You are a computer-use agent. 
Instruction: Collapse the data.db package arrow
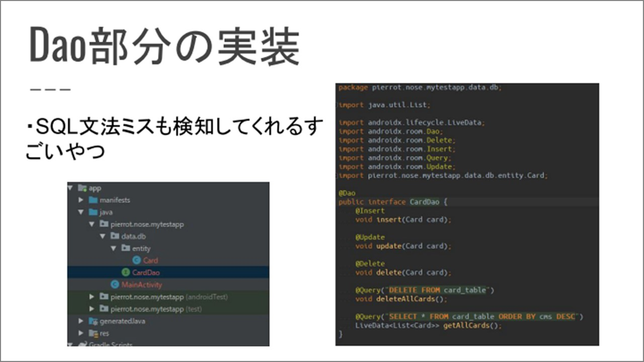103,236
